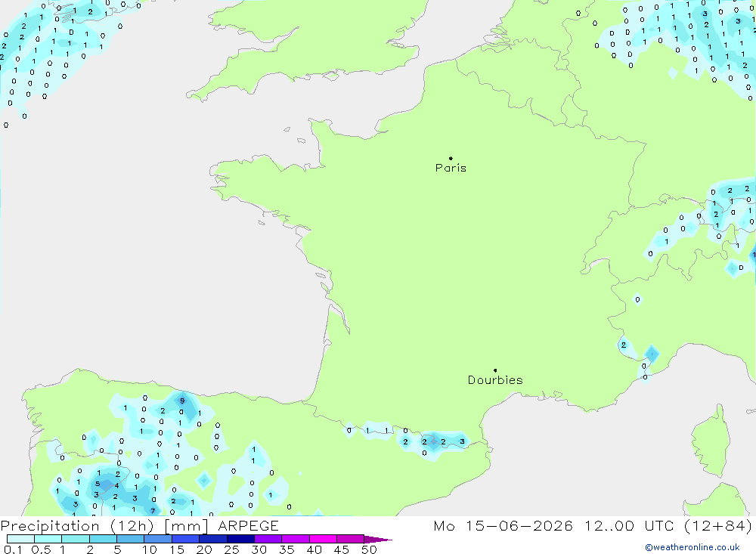The height and width of the screenshot is (554, 756).
Task: Click the 5–10 mm legend color swatch
Action: [131, 539]
